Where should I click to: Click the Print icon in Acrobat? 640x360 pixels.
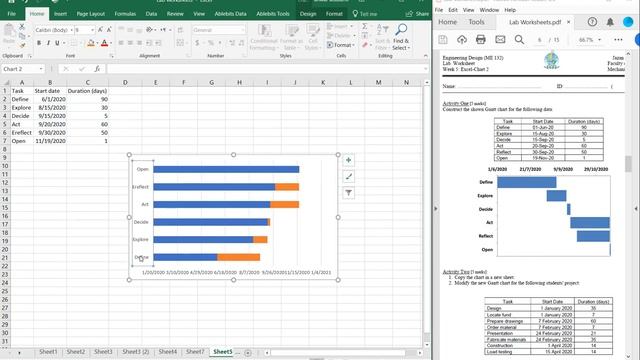(x=481, y=40)
